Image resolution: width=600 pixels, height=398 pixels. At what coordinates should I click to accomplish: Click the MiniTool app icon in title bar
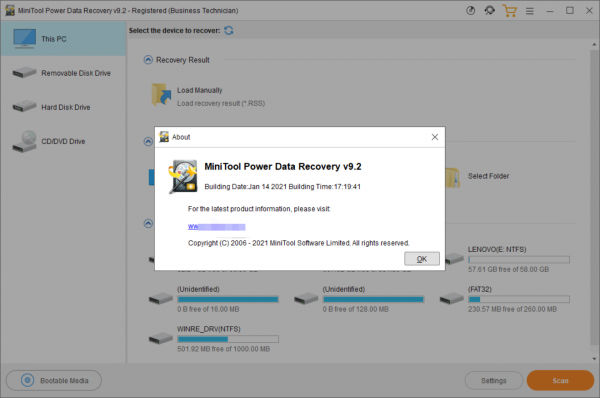[x=10, y=11]
